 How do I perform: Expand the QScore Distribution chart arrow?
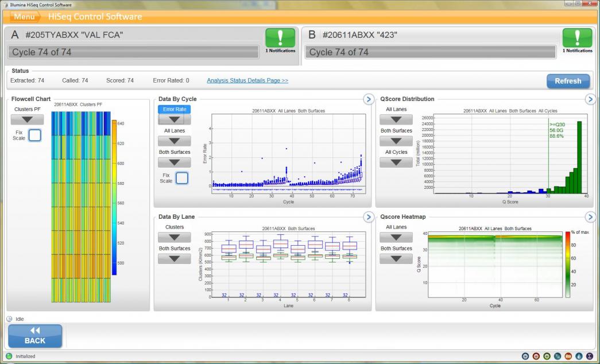pyautogui.click(x=590, y=99)
